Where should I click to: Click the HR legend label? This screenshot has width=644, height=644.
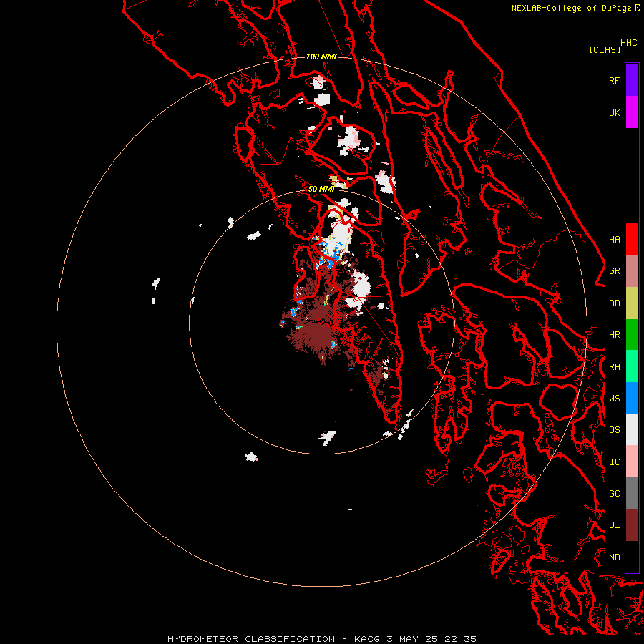(x=614, y=335)
